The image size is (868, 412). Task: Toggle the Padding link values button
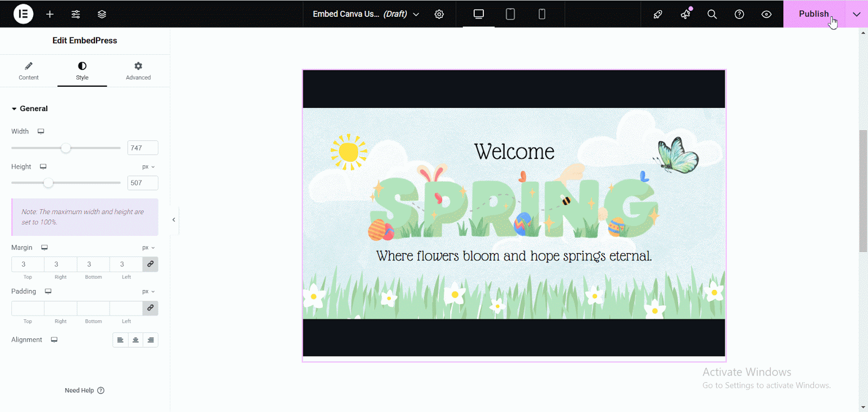pos(150,308)
